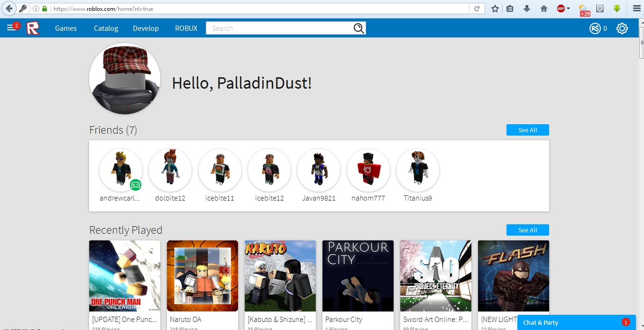The height and width of the screenshot is (330, 644).
Task: Go to browser home page icon
Action: 543,9
